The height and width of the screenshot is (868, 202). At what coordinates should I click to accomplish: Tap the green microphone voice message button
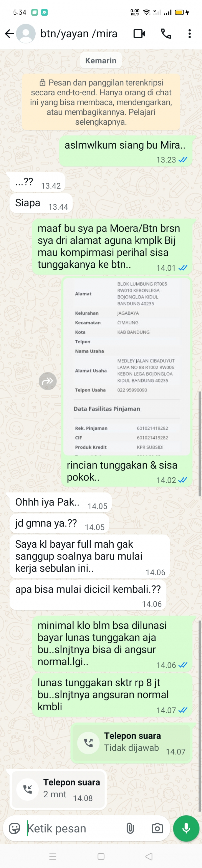186,828
